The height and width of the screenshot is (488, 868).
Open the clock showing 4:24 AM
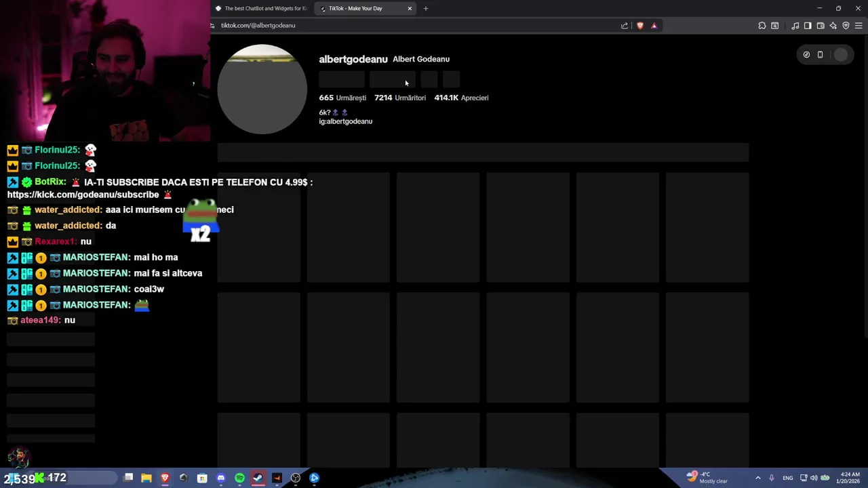tap(850, 478)
